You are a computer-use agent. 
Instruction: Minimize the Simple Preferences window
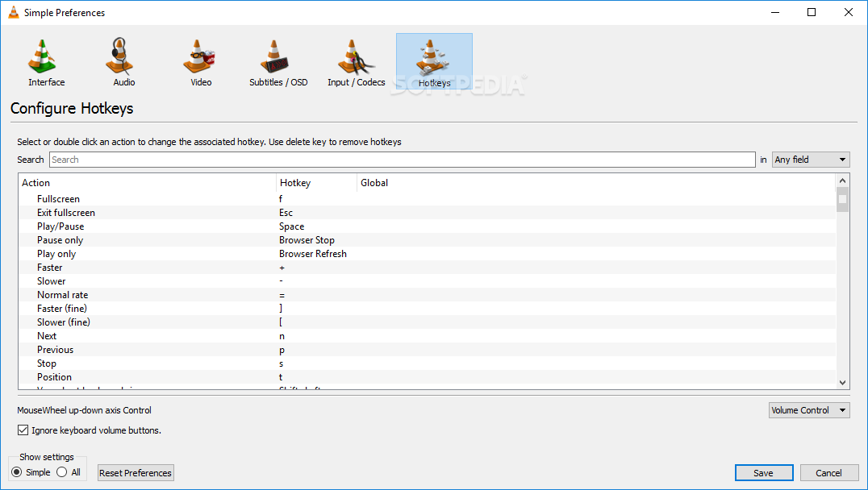point(775,12)
